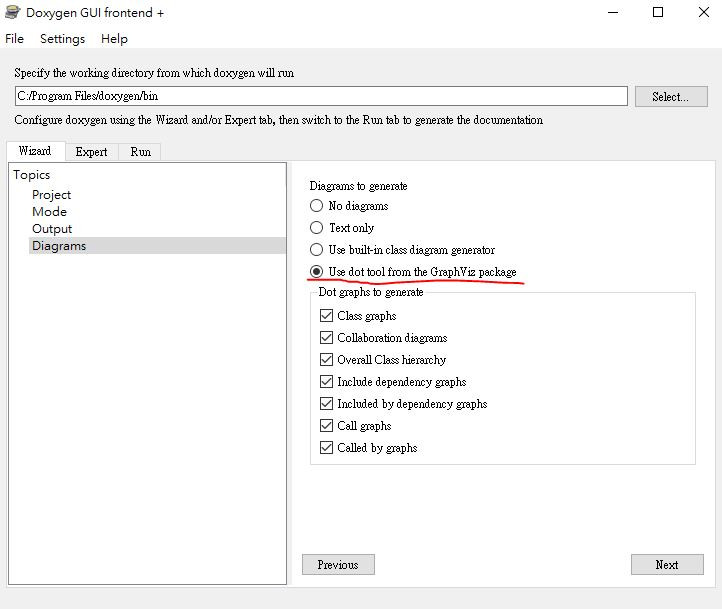Screen dimensions: 722x609
Task: Toggle the Called by graphs checkbox
Action: [326, 448]
